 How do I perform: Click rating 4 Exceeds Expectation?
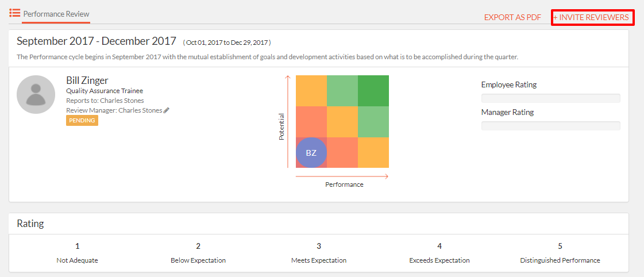pos(439,253)
